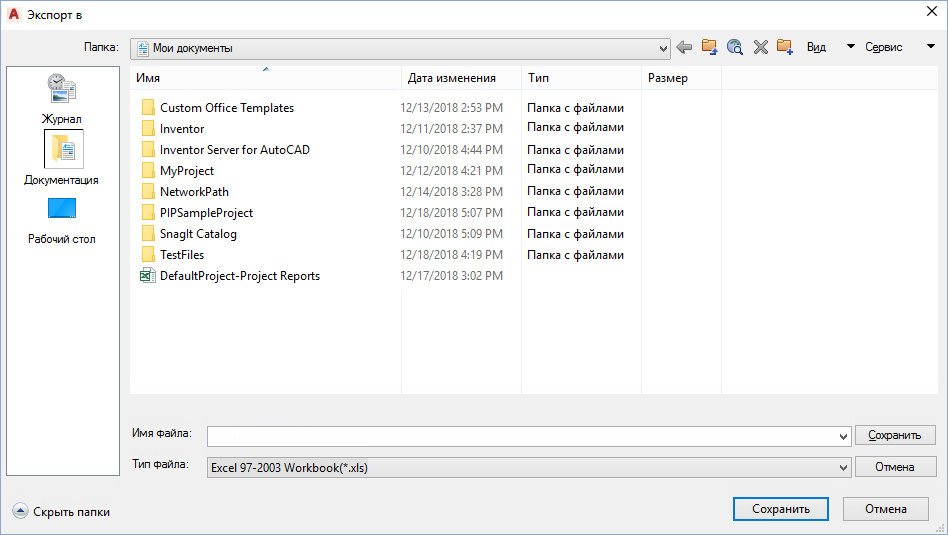Expand the Вид dropdown arrow
The height and width of the screenshot is (535, 948).
tap(851, 47)
